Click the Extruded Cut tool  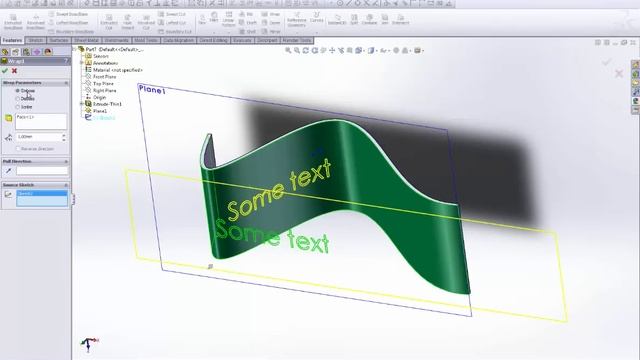(109, 22)
